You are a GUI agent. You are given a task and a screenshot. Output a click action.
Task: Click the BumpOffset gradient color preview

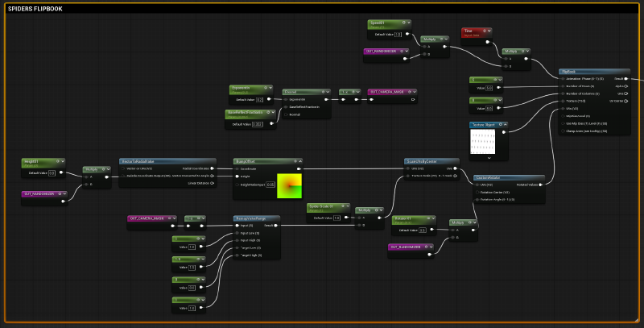click(x=288, y=185)
